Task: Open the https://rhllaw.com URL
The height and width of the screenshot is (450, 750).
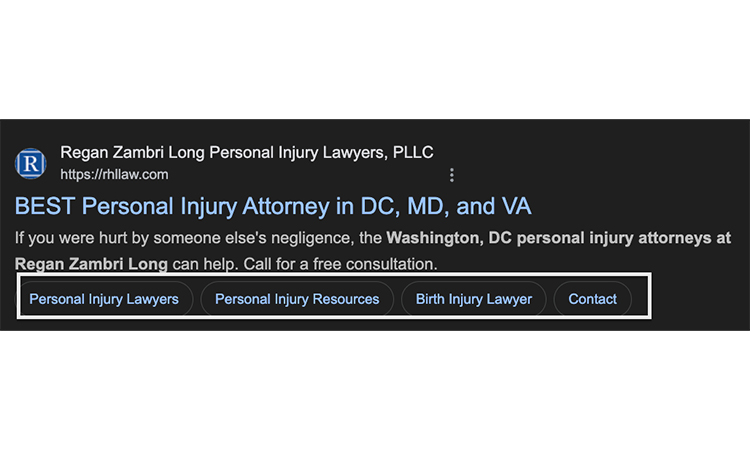Action: tap(114, 174)
